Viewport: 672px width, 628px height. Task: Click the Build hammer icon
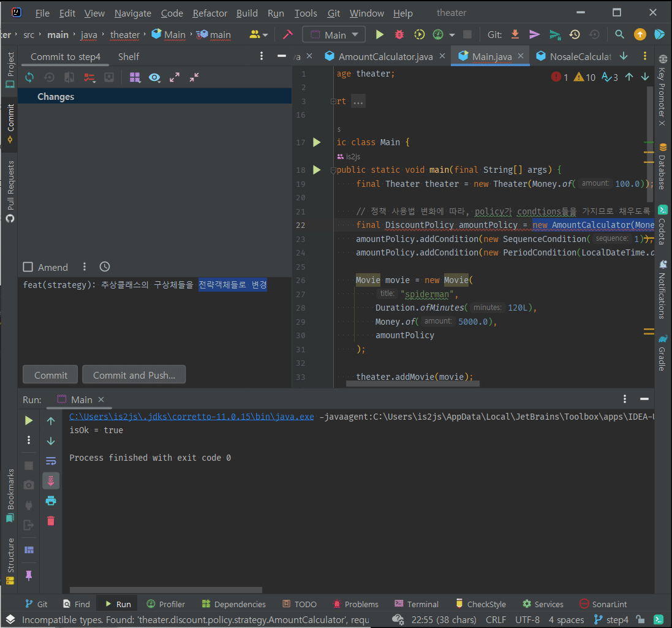click(287, 35)
